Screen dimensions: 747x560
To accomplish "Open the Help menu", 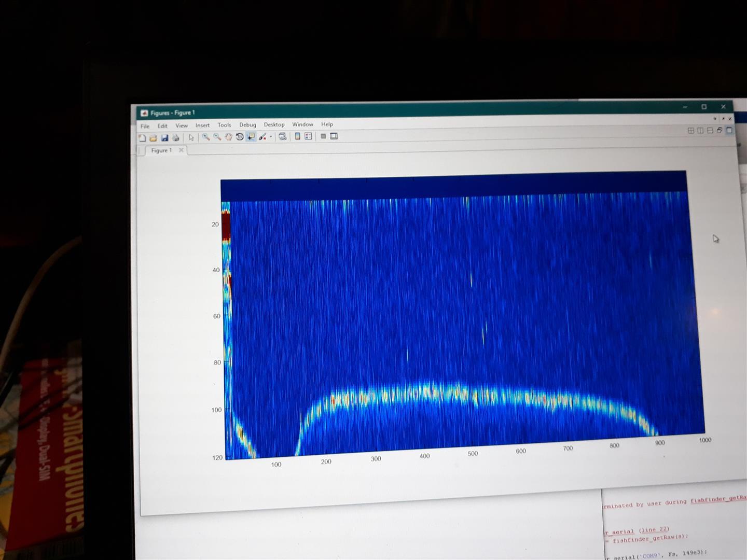I will pyautogui.click(x=327, y=124).
